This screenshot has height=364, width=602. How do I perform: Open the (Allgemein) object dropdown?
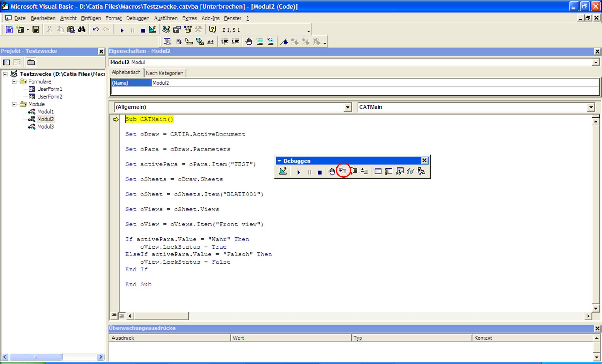(348, 107)
